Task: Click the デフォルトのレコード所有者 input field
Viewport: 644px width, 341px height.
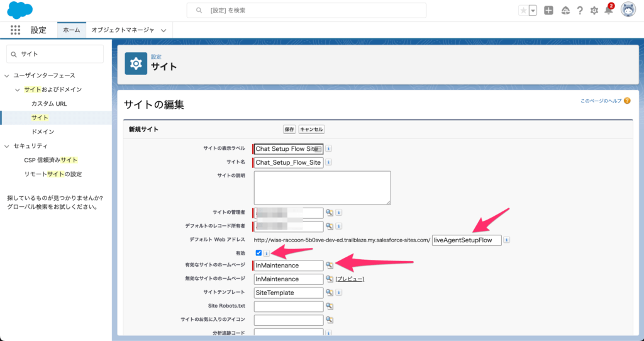Action: (x=288, y=226)
